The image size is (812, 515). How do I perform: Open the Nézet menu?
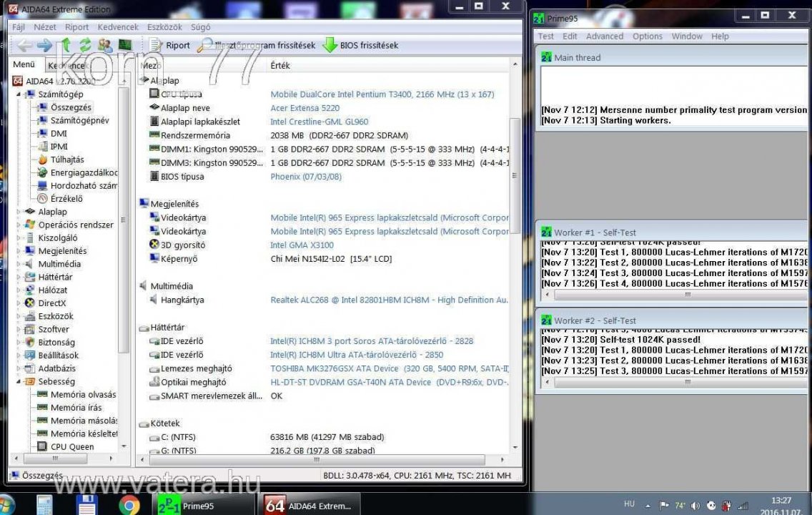tap(45, 27)
